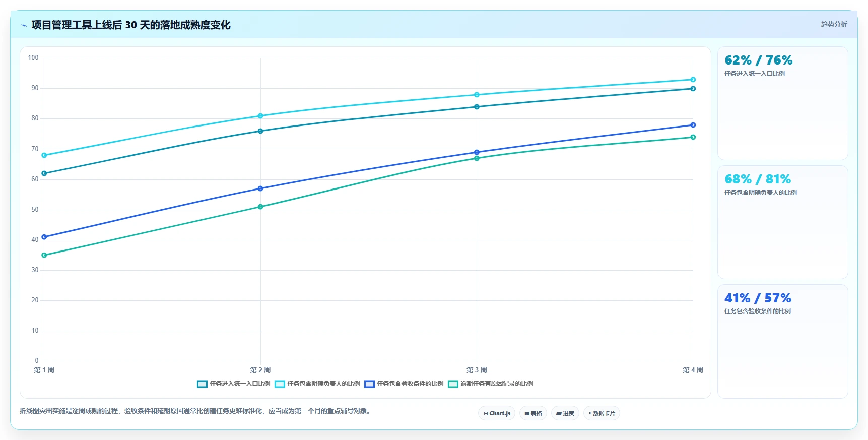This screenshot has height=440, width=868.
Task: Click 第 4 周 data point at value 74
Action: pyautogui.click(x=693, y=137)
